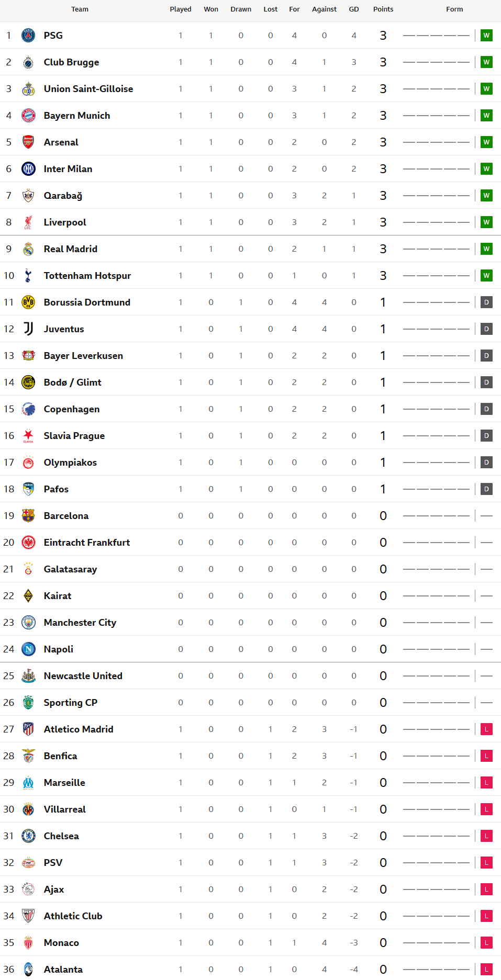501x980 pixels.
Task: Click the Napoli N badge icon
Action: (28, 649)
